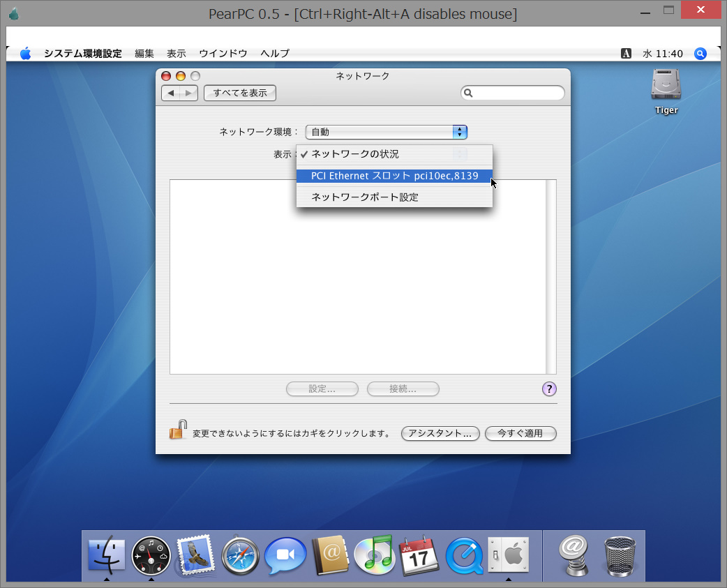Focus the preferences search field
This screenshot has width=727, height=588.
512,93
